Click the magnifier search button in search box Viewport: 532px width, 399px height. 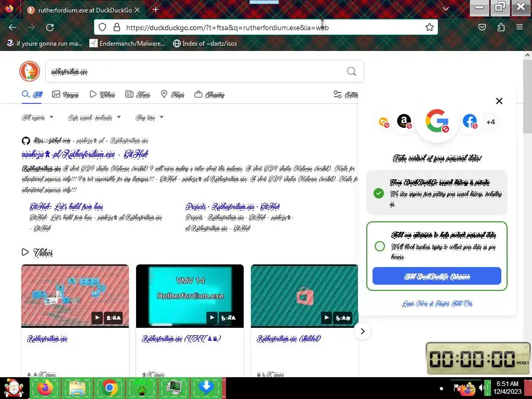[x=352, y=71]
